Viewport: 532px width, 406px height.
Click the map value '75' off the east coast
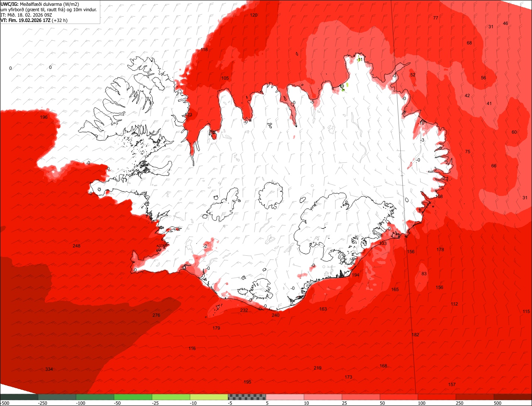[468, 152]
